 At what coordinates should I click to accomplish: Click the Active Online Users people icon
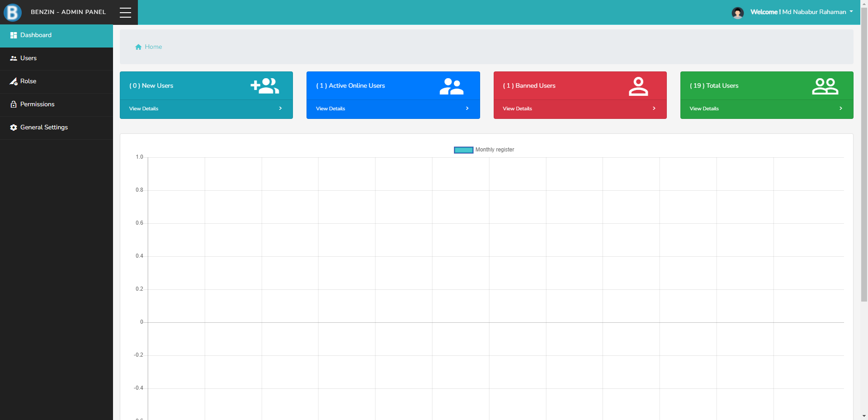pyautogui.click(x=452, y=86)
